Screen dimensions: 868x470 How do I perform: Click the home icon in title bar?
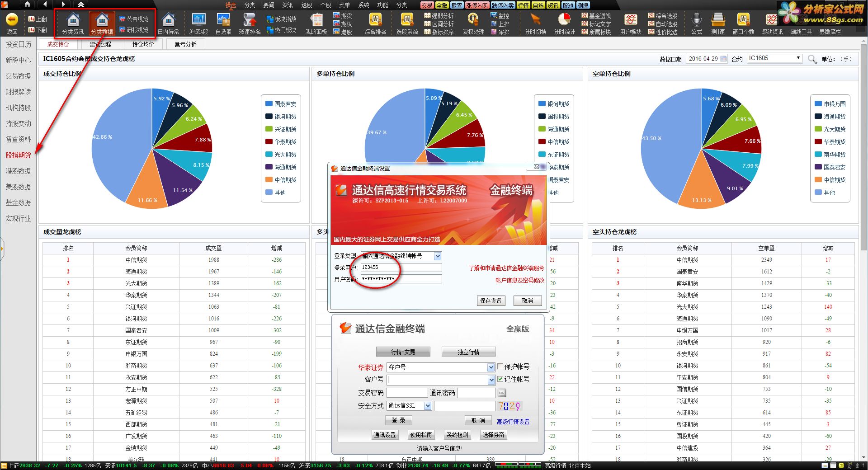[x=27, y=5]
